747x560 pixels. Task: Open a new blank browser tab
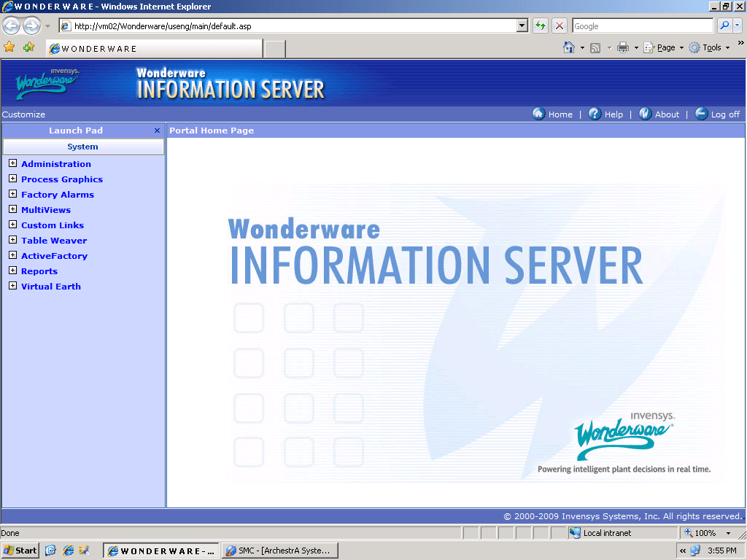point(274,49)
